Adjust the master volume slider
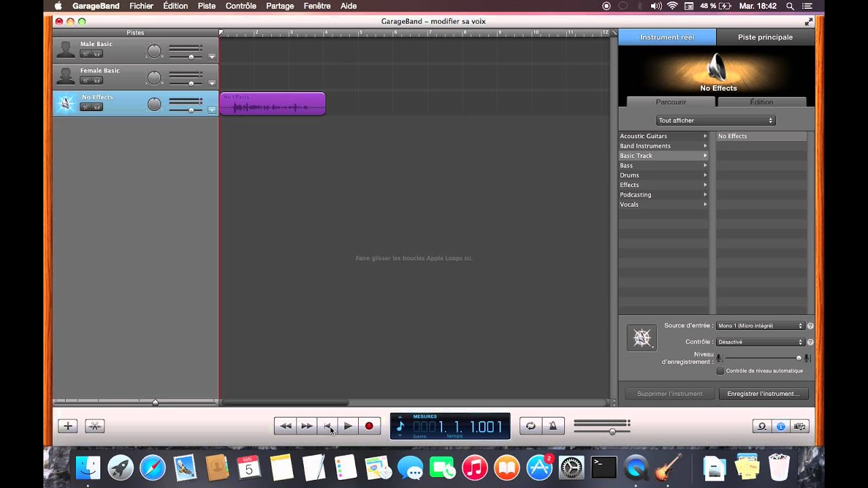Image resolution: width=868 pixels, height=488 pixels. click(612, 431)
